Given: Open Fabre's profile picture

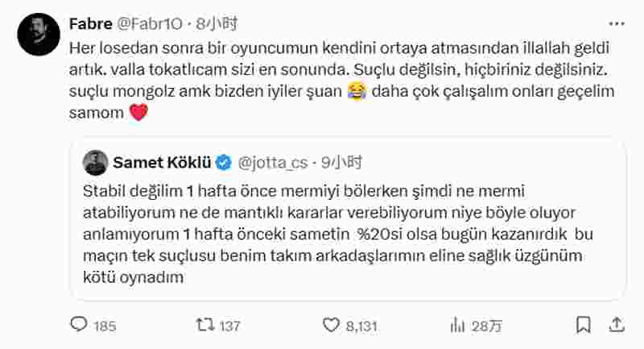Looking at the screenshot, I should [x=39, y=34].
